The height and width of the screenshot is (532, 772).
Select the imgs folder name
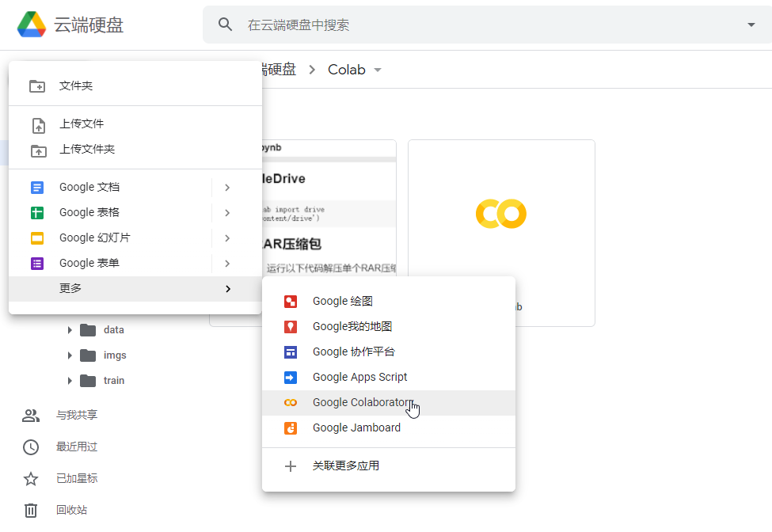[115, 355]
